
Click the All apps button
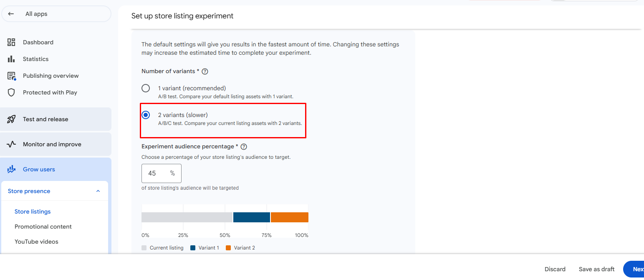(56, 14)
